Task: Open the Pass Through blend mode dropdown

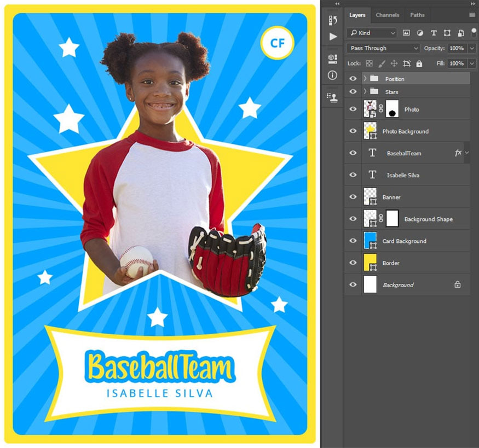Action: tap(383, 48)
